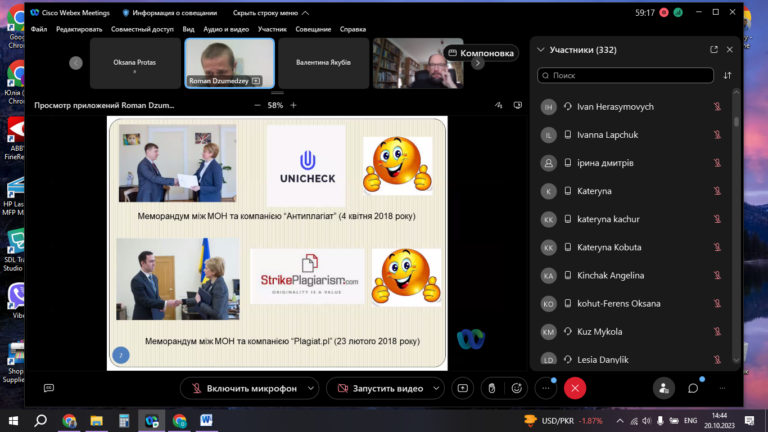This screenshot has height=432, width=768.
Task: Open closed captions icon at bottom left
Action: [49, 388]
